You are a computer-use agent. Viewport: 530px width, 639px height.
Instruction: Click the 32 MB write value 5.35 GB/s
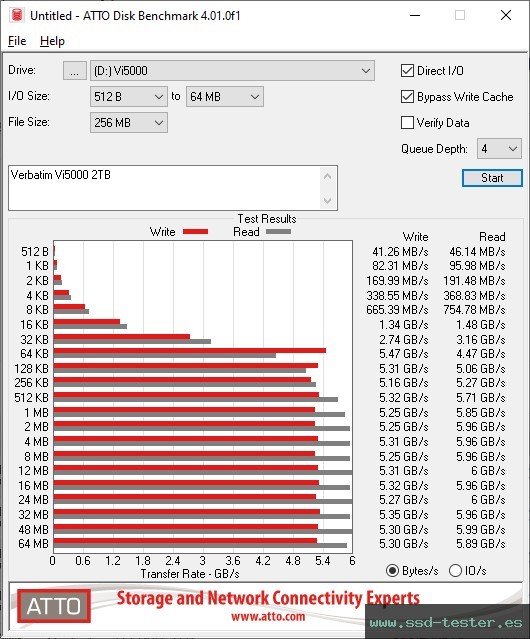point(404,515)
